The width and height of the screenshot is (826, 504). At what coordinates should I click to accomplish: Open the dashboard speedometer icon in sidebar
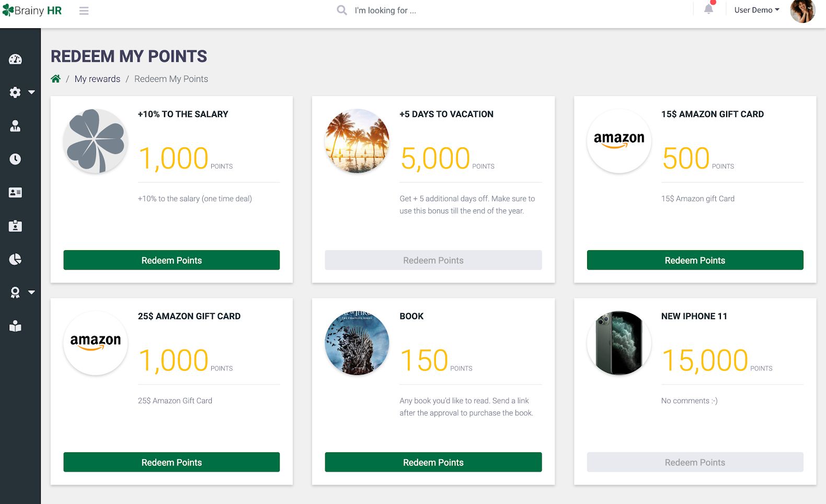pos(15,59)
